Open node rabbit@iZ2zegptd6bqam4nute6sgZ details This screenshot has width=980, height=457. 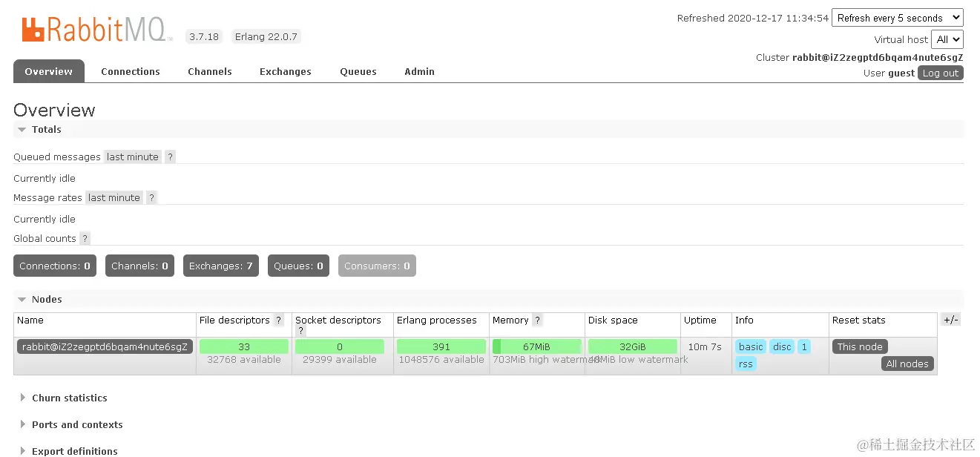pos(105,346)
